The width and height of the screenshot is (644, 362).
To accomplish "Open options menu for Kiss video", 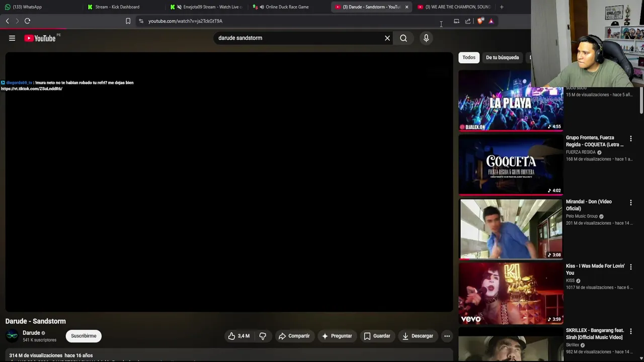I will [631, 267].
